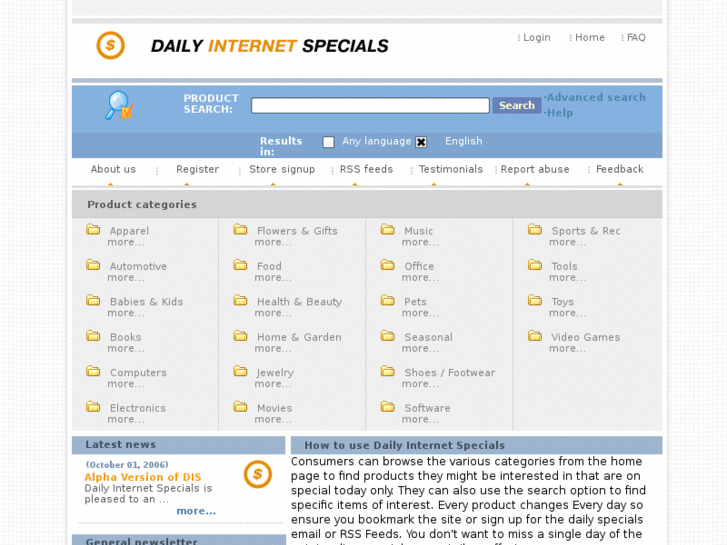Expand more... under Food category

[x=273, y=277]
